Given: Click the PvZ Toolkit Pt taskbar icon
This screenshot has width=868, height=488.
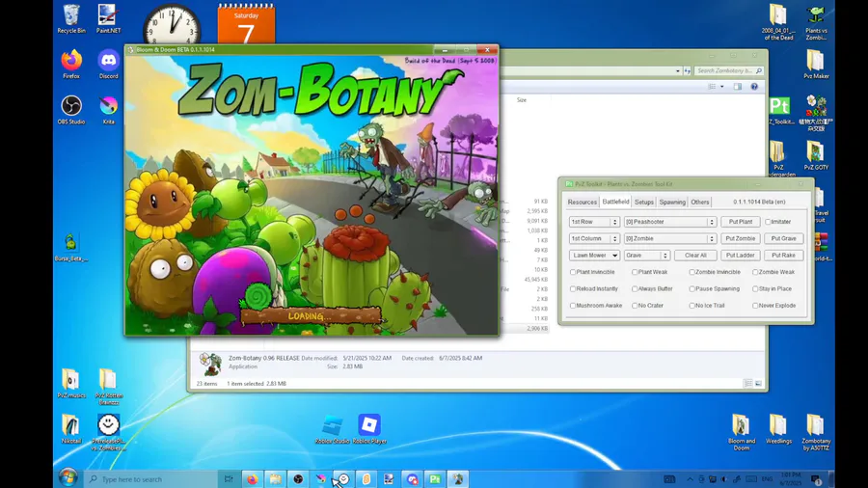Looking at the screenshot, I should 435,479.
